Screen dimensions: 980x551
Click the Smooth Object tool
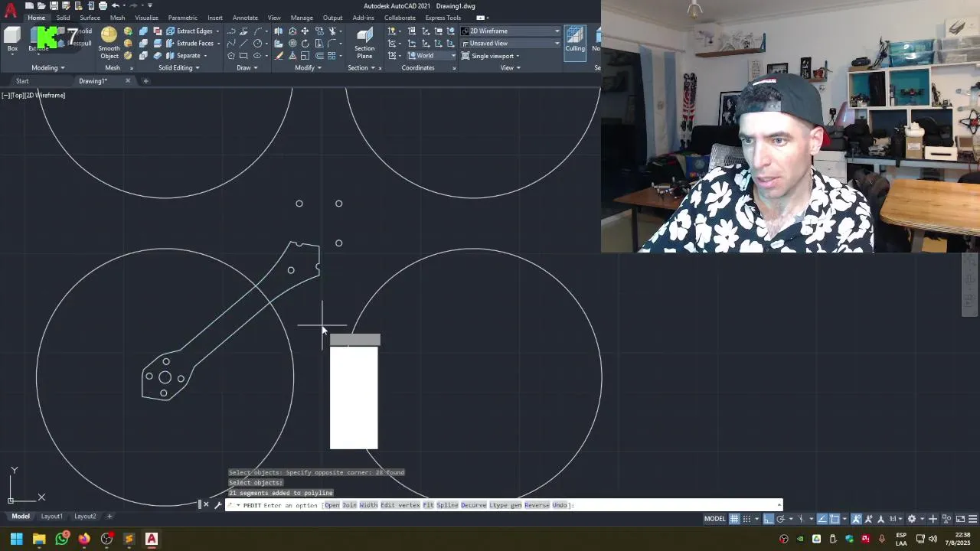[109, 43]
